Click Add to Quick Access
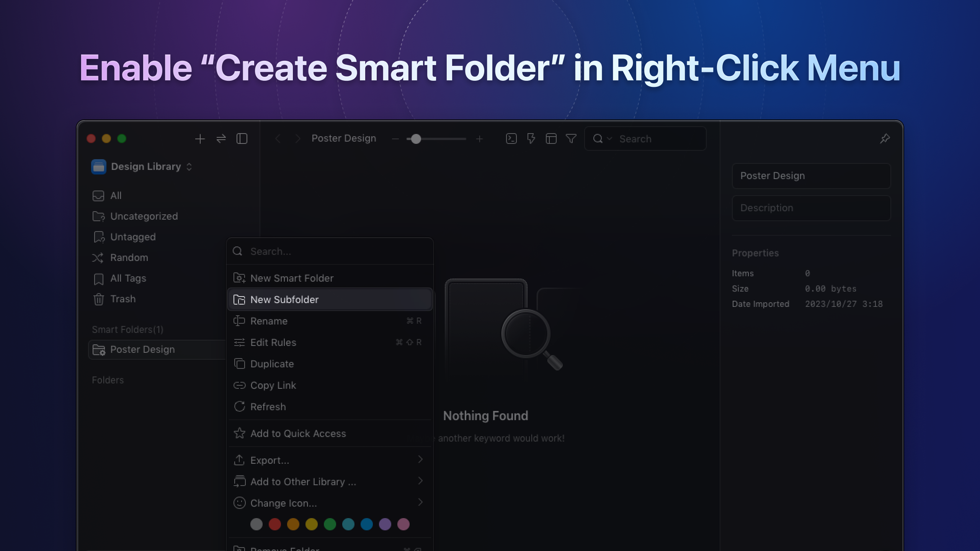The image size is (980, 551). pos(298,434)
